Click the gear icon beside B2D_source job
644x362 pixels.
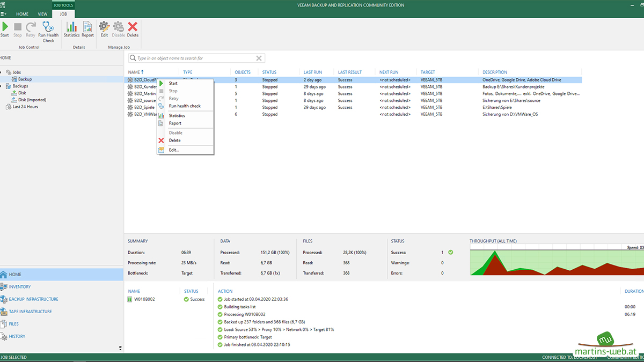click(x=130, y=101)
